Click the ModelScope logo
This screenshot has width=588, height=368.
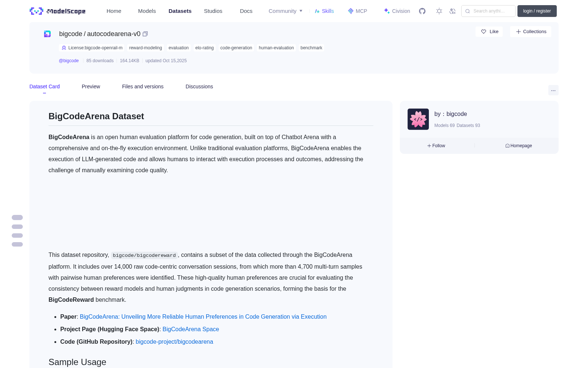(57, 11)
